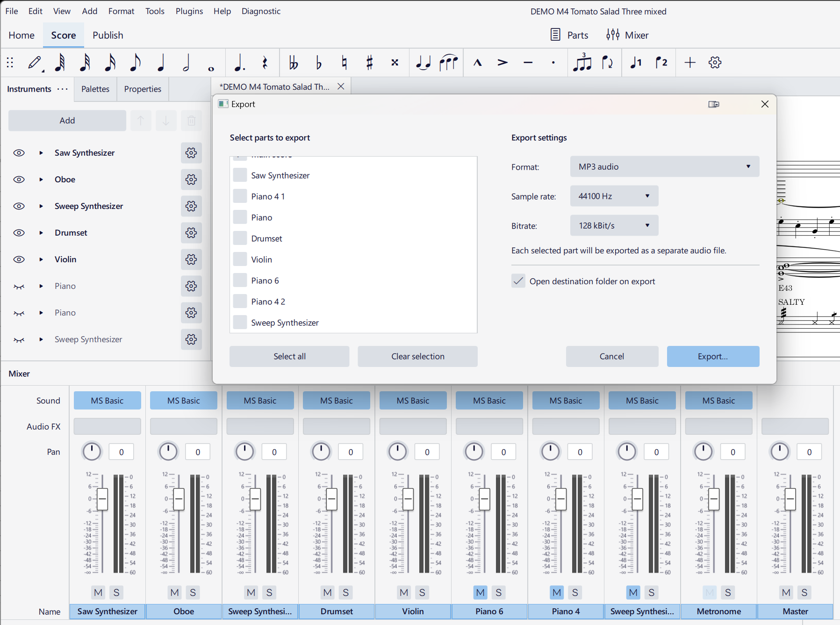Open the File menu

(12, 11)
